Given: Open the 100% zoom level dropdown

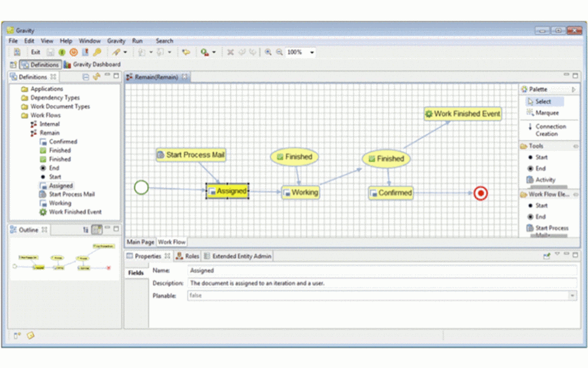Looking at the screenshot, I should 312,52.
